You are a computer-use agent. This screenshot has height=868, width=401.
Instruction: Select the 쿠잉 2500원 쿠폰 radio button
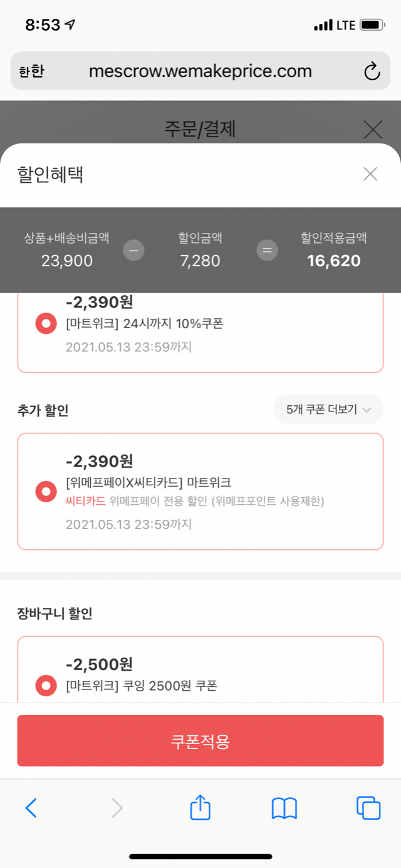tap(46, 686)
